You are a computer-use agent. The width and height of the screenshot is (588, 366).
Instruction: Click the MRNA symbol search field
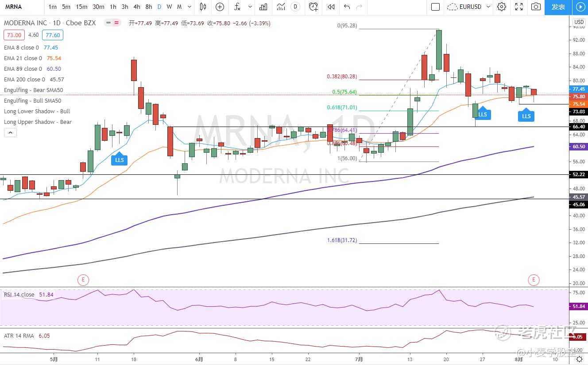click(x=22, y=7)
